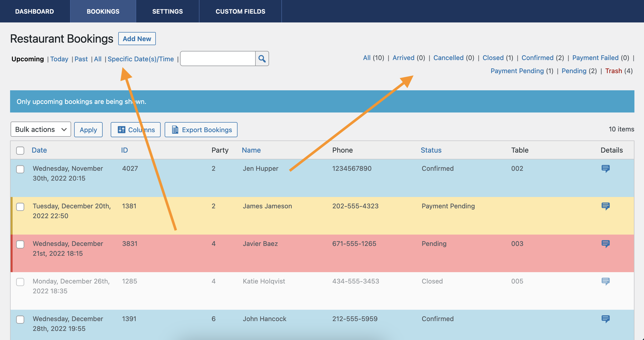Image resolution: width=644 pixels, height=340 pixels.
Task: Enable the select-all checkbox in header
Action: click(20, 150)
